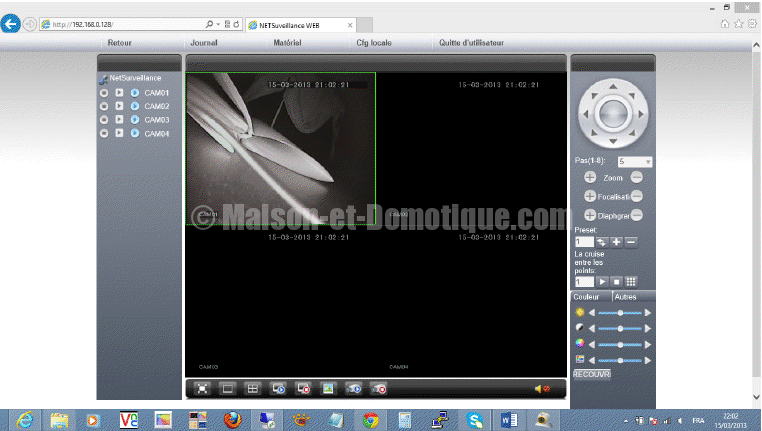The height and width of the screenshot is (431, 762).
Task: Switch to single-window layout
Action: pyautogui.click(x=227, y=389)
